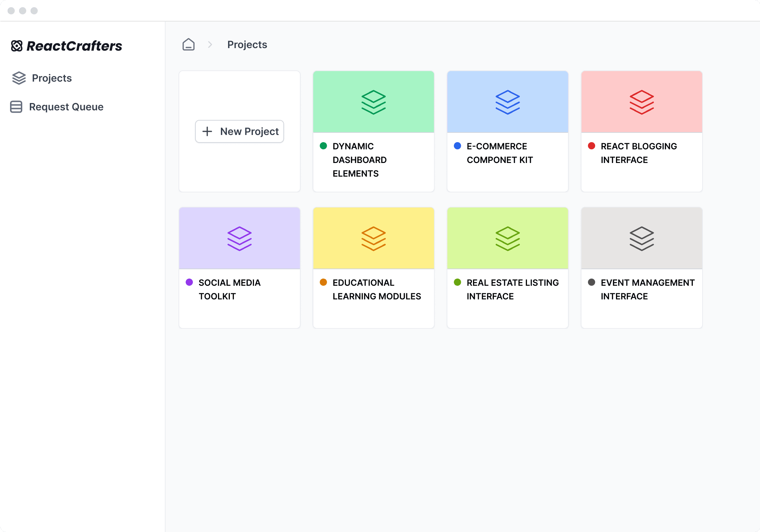
Task: Click the home icon in breadcrumb
Action: (x=188, y=45)
